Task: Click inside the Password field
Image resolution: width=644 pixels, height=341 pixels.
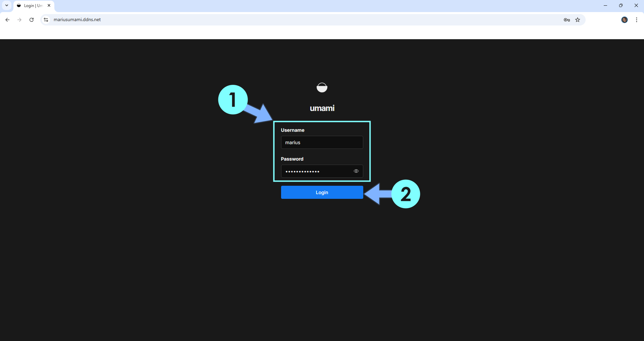Action: [315, 171]
